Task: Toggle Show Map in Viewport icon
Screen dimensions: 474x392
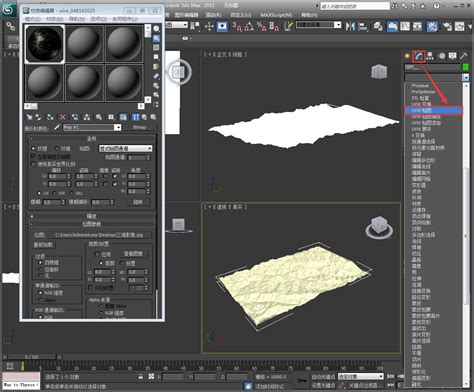Action: [123, 117]
